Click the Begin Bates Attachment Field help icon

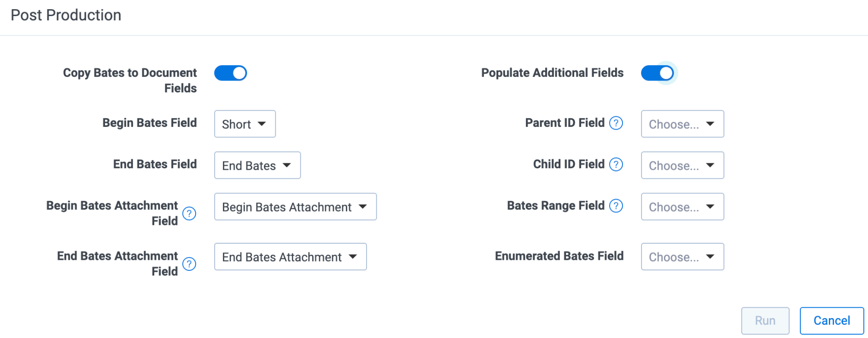tap(189, 213)
